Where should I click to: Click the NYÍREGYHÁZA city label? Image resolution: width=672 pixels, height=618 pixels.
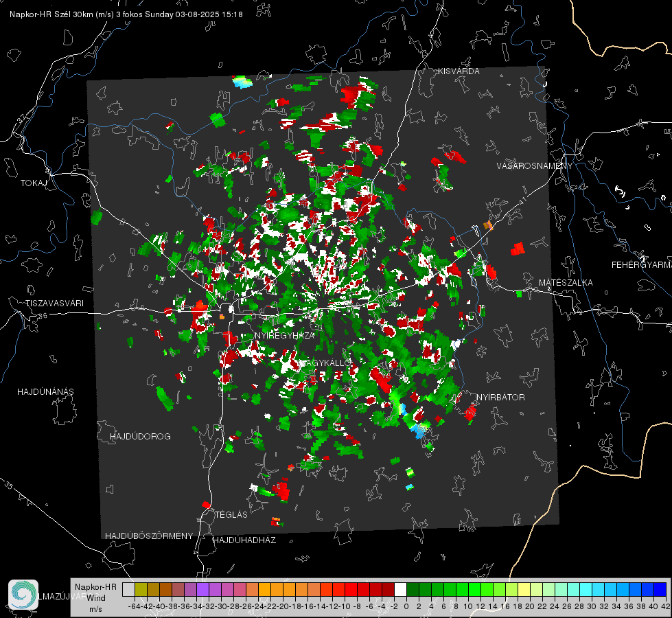coord(285,335)
